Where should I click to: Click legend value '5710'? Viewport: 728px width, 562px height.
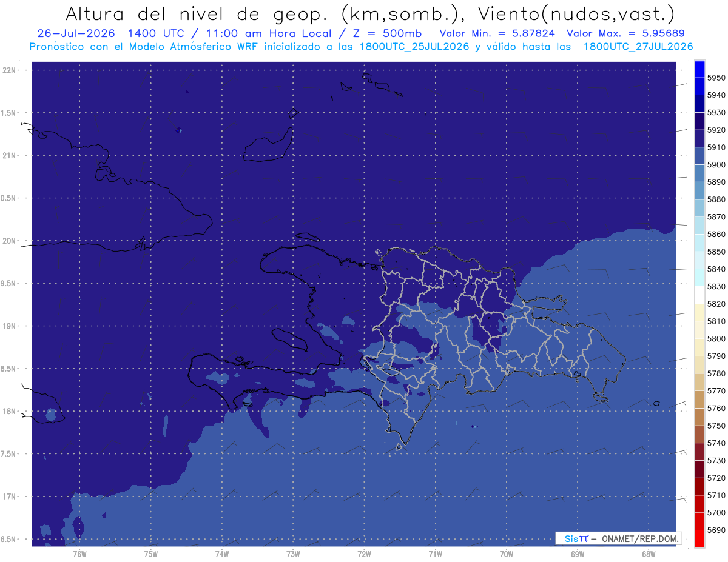[716, 495]
